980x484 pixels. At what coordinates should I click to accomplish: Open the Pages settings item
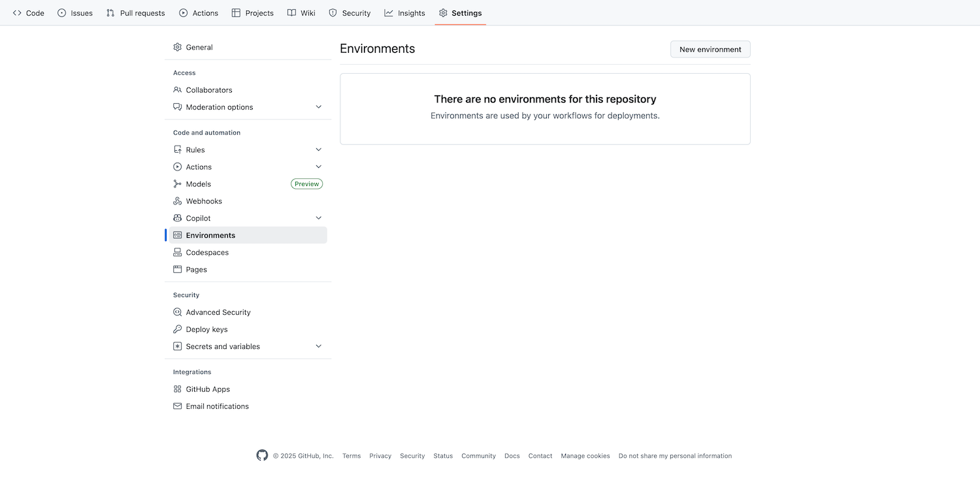pos(196,269)
